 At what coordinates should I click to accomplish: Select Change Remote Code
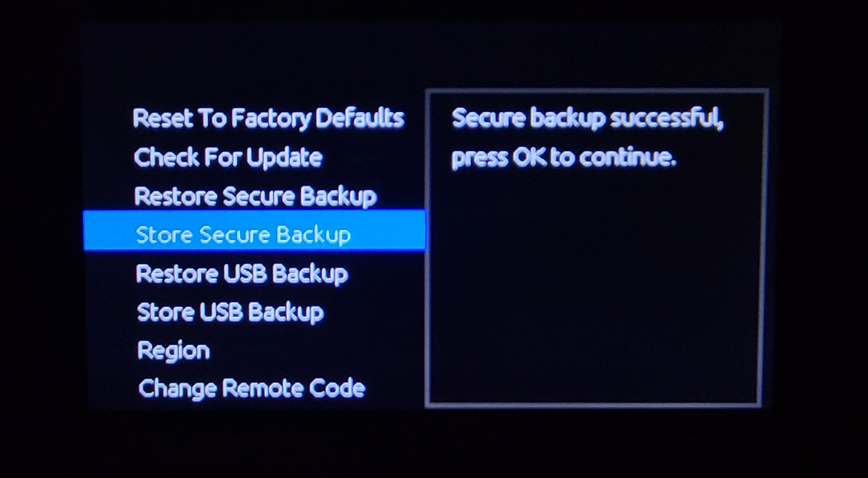click(x=252, y=389)
